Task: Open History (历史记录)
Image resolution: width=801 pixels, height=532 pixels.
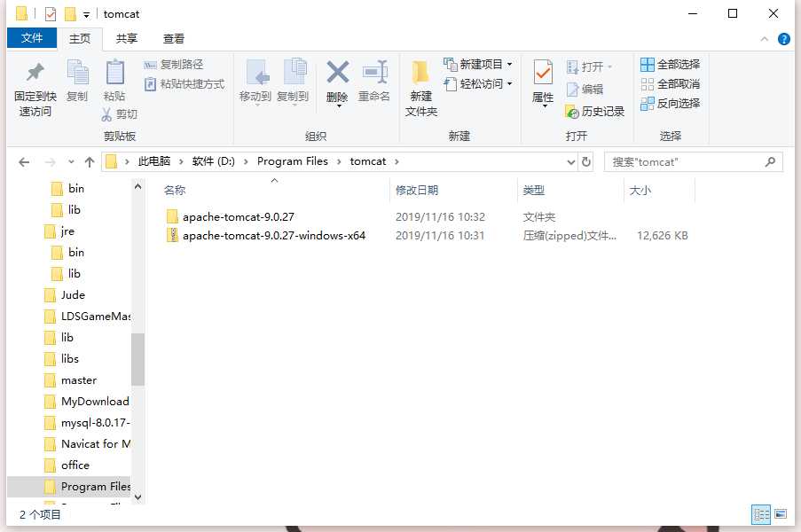Action: pos(594,112)
